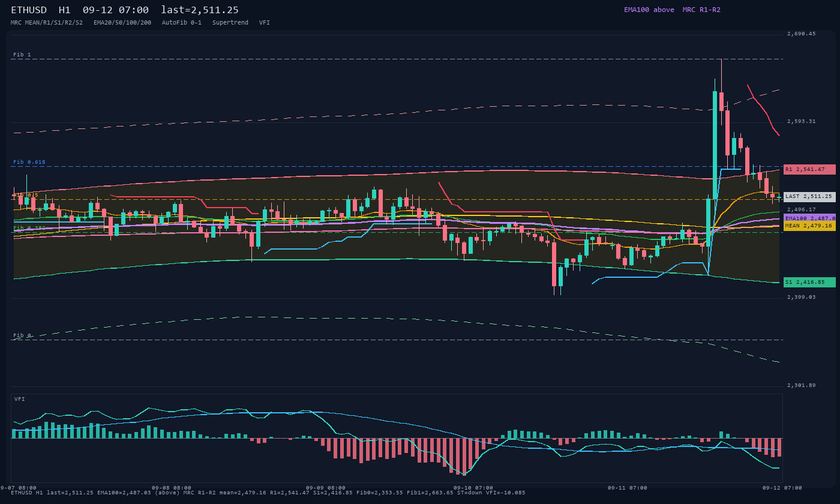Click the 'Fib 1' level label
Image resolution: width=840 pixels, height=504 pixels.
click(x=22, y=55)
